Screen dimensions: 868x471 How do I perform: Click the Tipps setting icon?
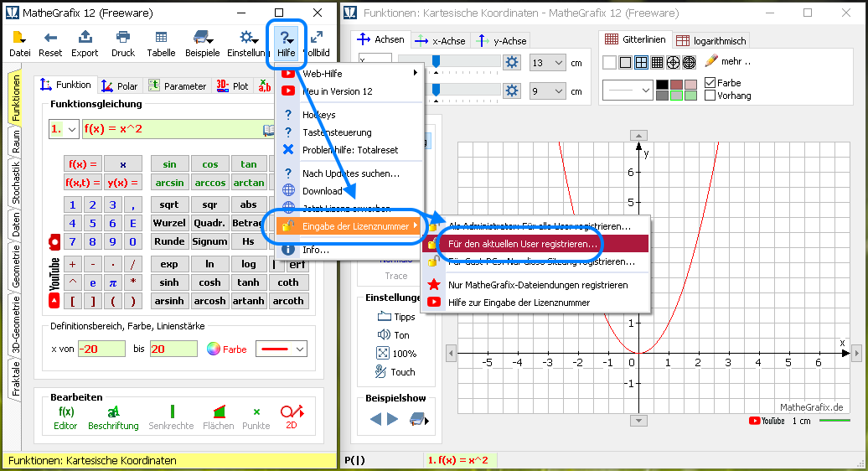point(385,317)
